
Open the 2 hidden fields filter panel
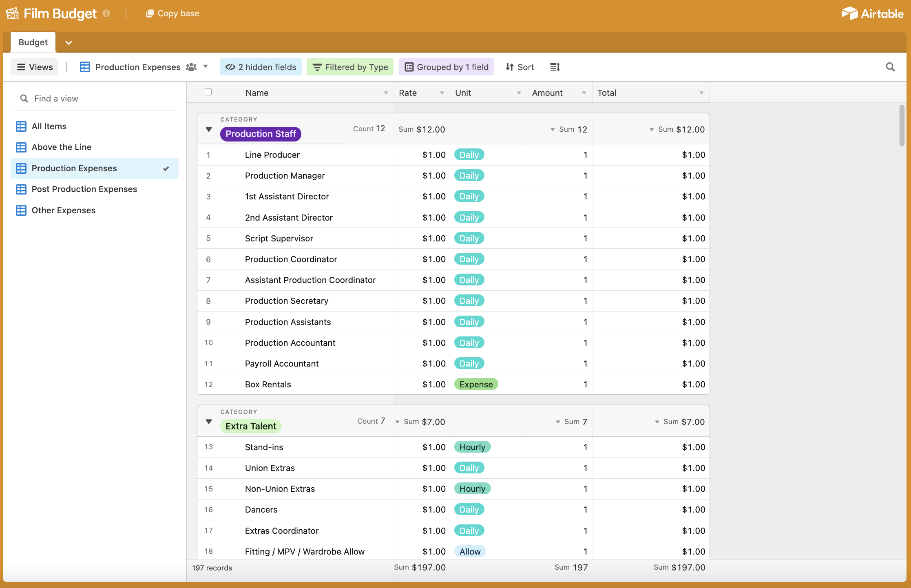261,66
